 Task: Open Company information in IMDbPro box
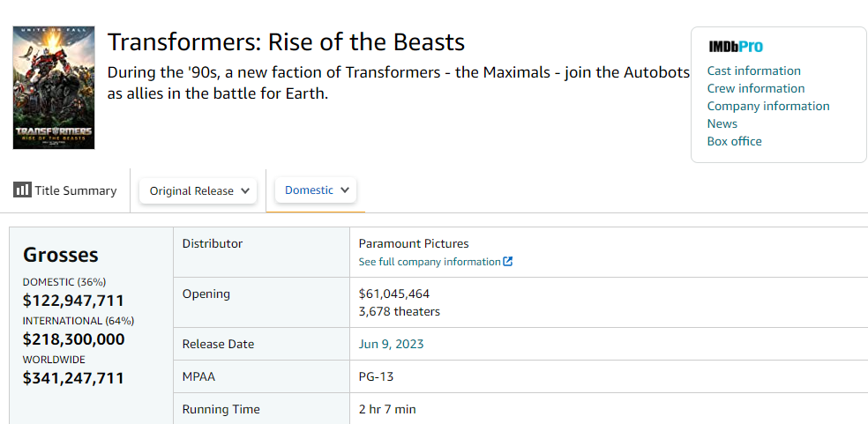click(768, 107)
